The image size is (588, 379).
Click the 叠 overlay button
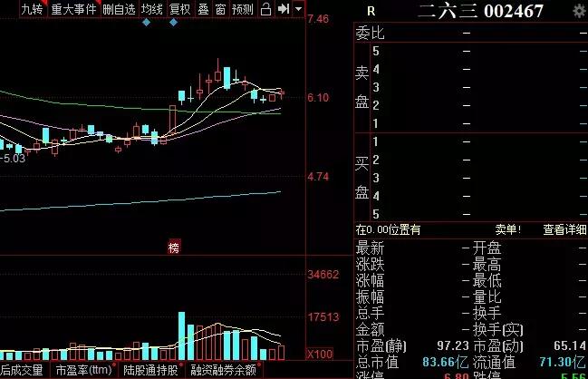tap(203, 9)
